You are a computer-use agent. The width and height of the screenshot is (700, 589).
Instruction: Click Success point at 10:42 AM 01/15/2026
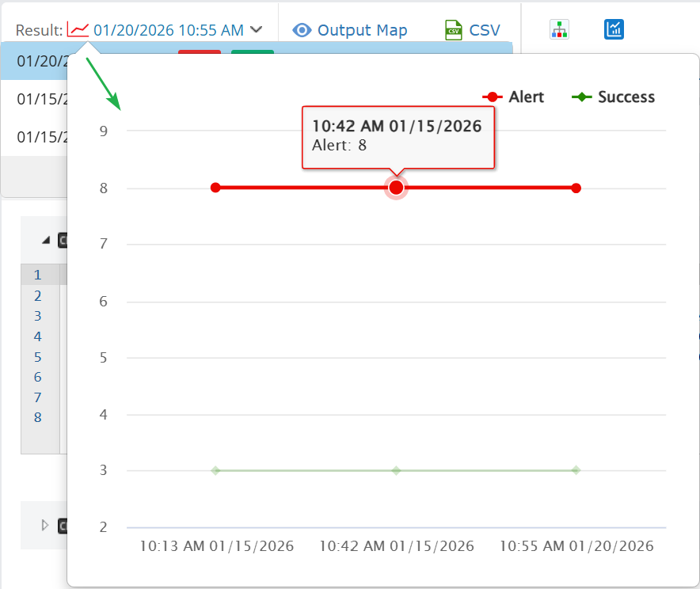point(396,470)
